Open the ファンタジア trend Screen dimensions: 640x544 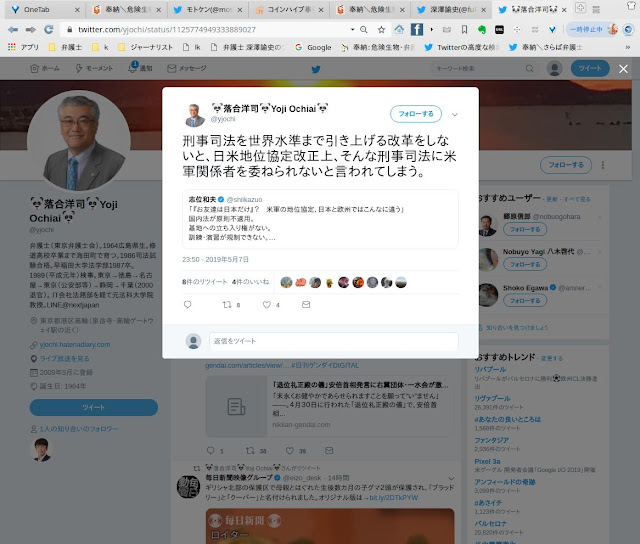491,440
